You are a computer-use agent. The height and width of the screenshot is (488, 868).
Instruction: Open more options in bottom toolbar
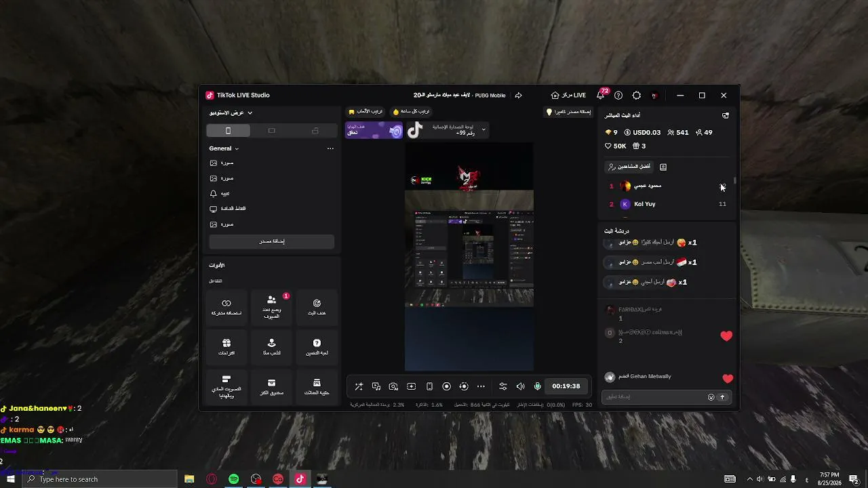(x=481, y=386)
